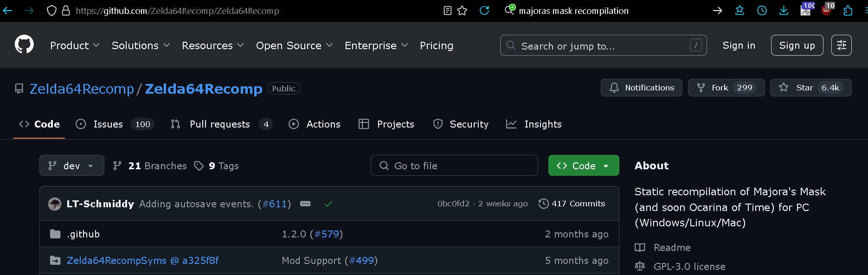868x275 pixels.
Task: Click the Notifications button
Action: 642,88
